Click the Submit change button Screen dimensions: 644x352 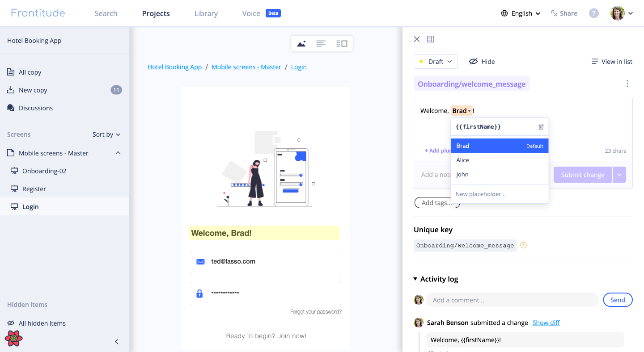583,175
